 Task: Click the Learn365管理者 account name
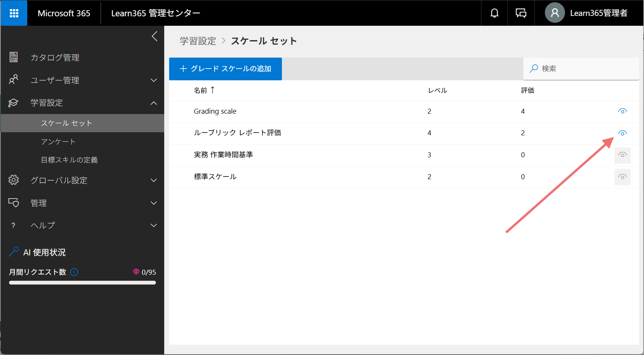point(599,13)
